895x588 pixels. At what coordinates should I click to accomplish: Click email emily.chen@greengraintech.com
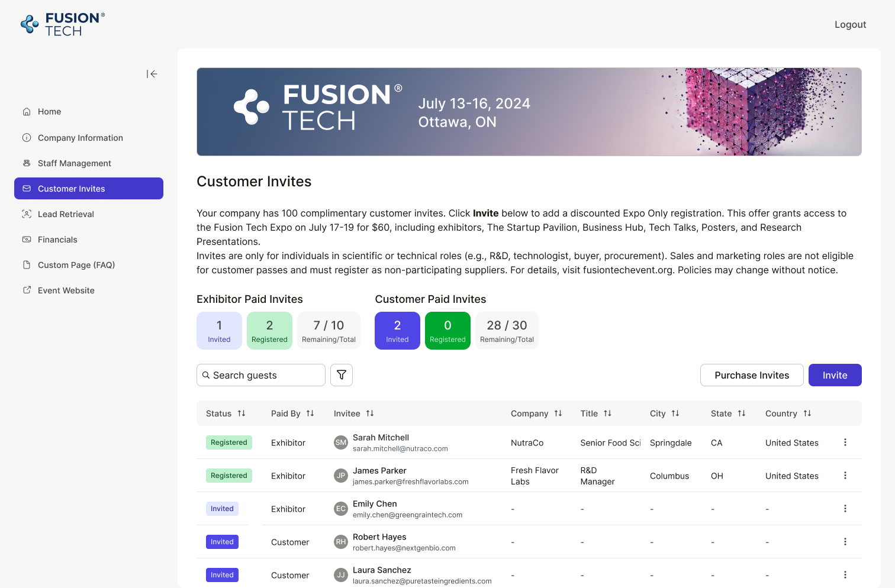click(407, 515)
